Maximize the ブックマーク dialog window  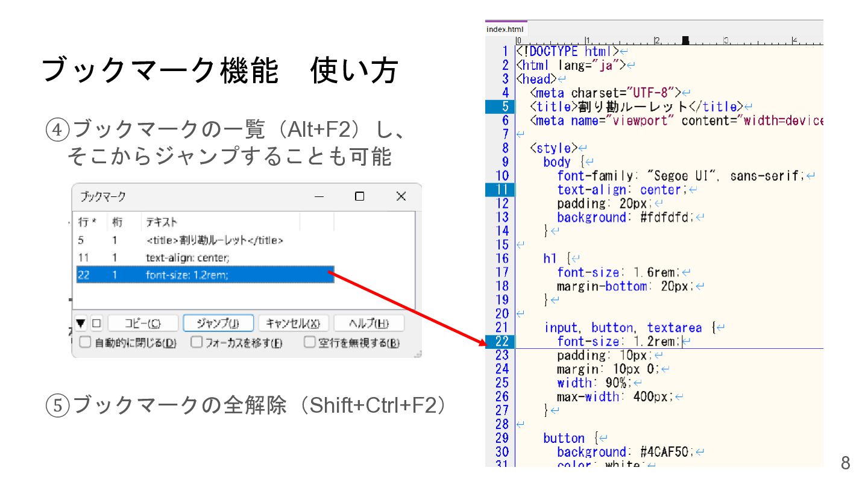pos(360,196)
